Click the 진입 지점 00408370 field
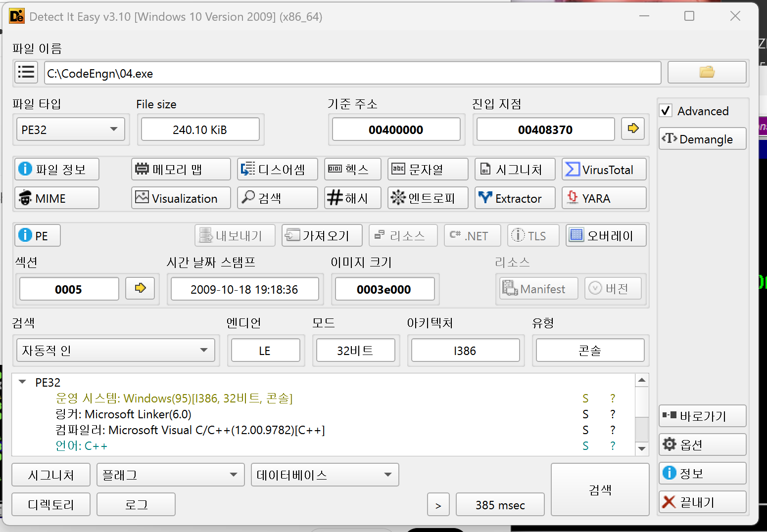This screenshot has height=532, width=767. point(545,130)
